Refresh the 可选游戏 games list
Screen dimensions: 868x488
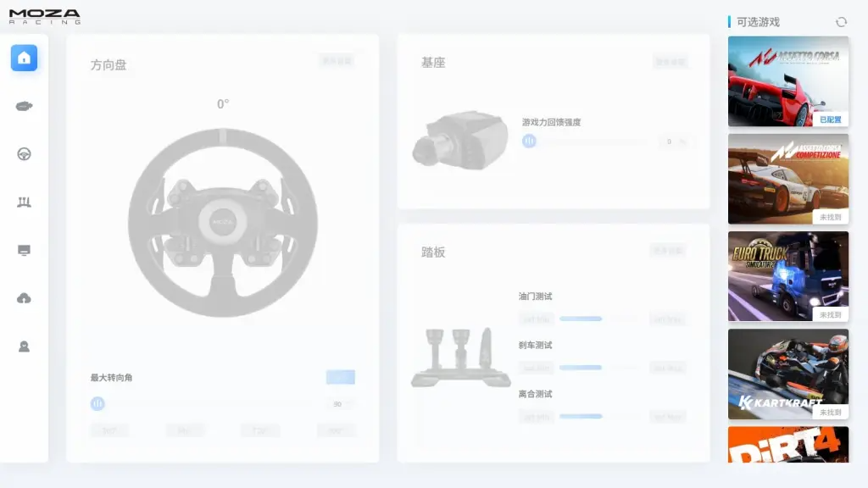click(x=841, y=22)
